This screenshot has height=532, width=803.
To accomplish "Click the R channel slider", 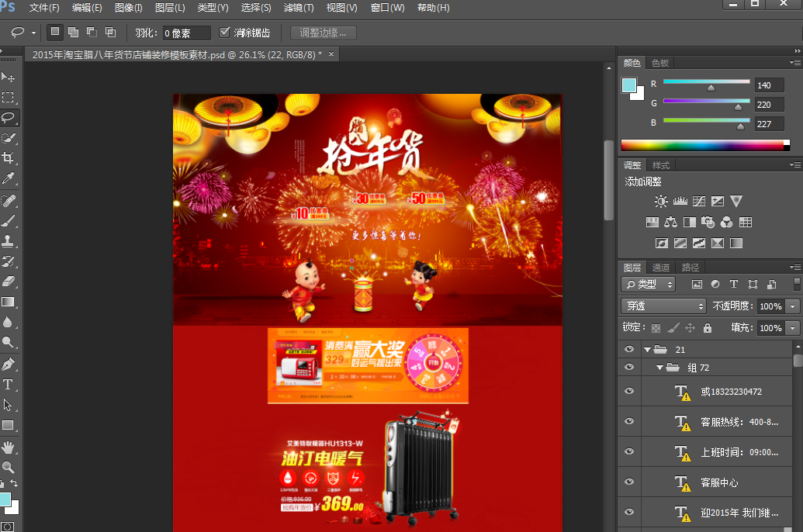I will (x=706, y=84).
